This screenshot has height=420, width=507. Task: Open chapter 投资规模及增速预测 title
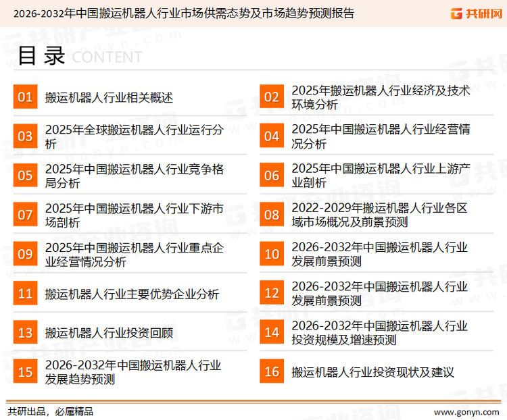click(x=379, y=333)
